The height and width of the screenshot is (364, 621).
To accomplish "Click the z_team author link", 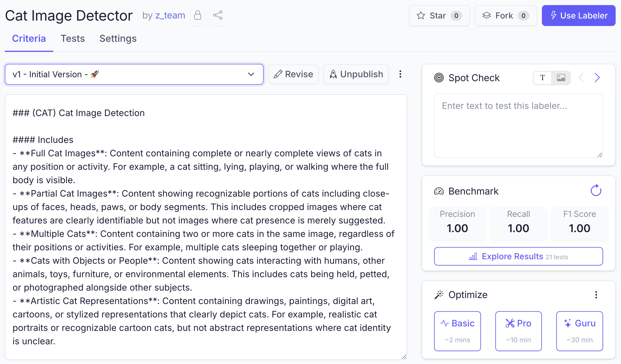I will pos(170,15).
